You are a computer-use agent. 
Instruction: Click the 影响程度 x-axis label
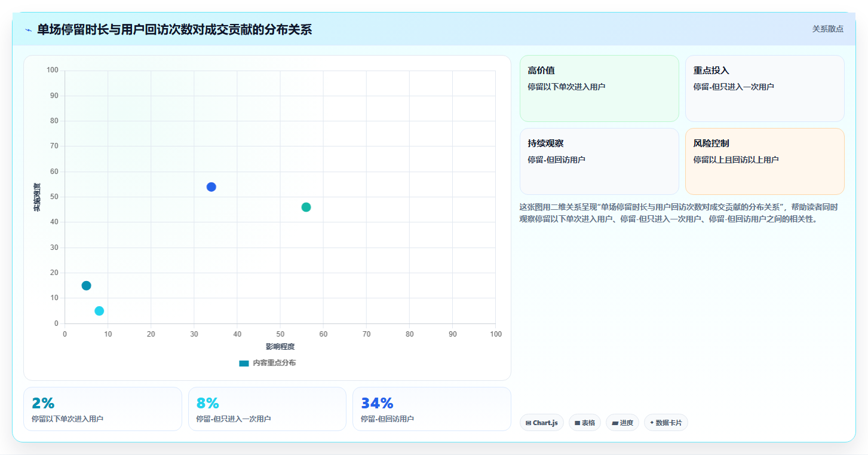click(280, 347)
